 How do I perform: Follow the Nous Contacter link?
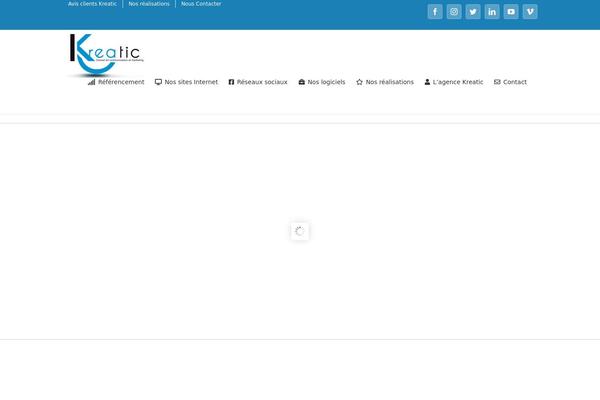click(x=201, y=3)
